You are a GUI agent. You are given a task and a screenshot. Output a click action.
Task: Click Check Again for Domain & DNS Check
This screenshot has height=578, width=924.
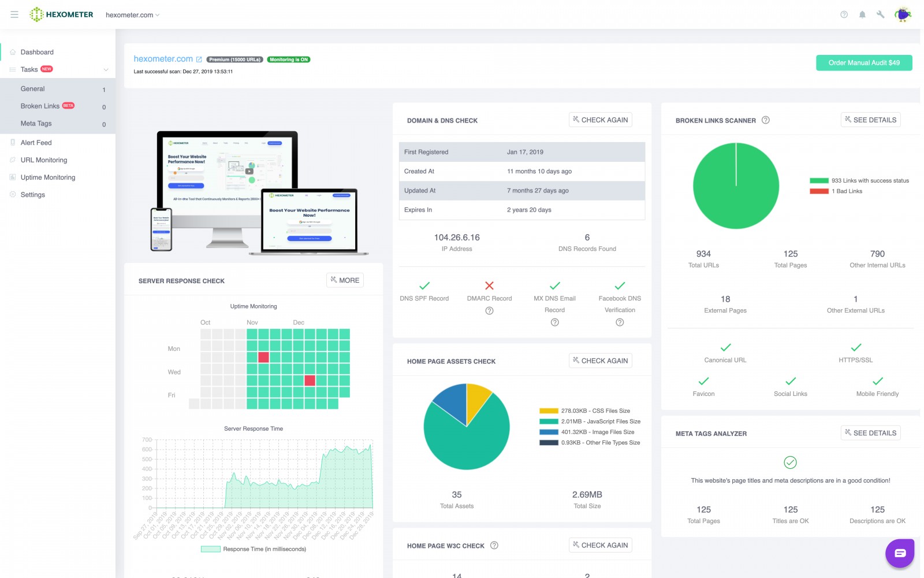[x=600, y=120]
